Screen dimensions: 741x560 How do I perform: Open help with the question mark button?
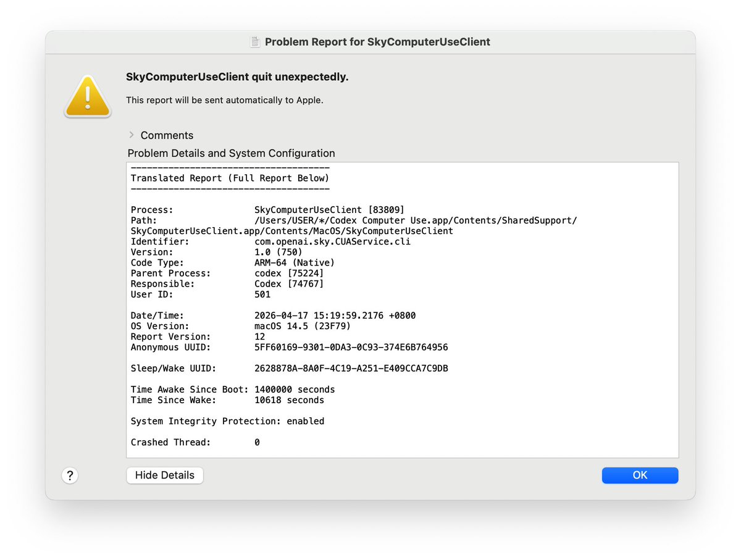coord(70,475)
